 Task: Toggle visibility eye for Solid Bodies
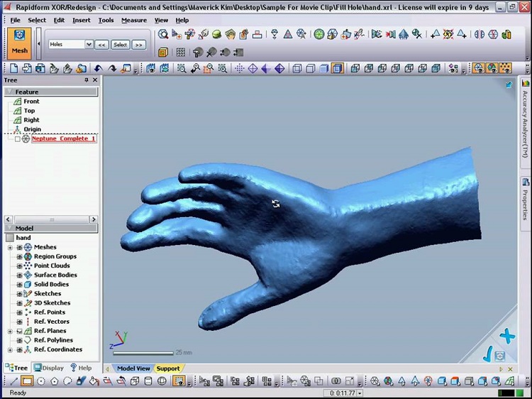[x=19, y=285]
